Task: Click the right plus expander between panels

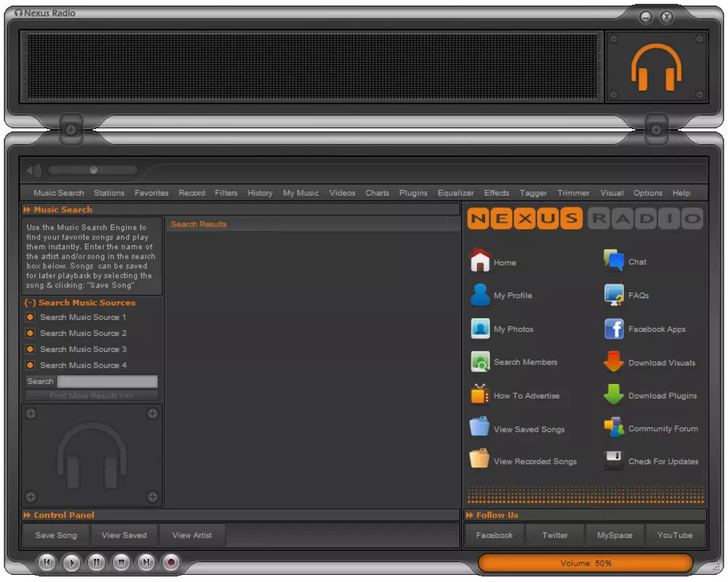Action: pos(656,129)
